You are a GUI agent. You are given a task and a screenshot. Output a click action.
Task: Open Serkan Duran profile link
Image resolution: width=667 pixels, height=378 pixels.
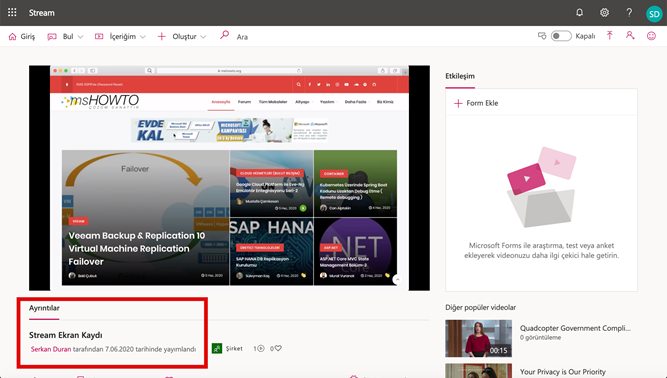click(51, 349)
